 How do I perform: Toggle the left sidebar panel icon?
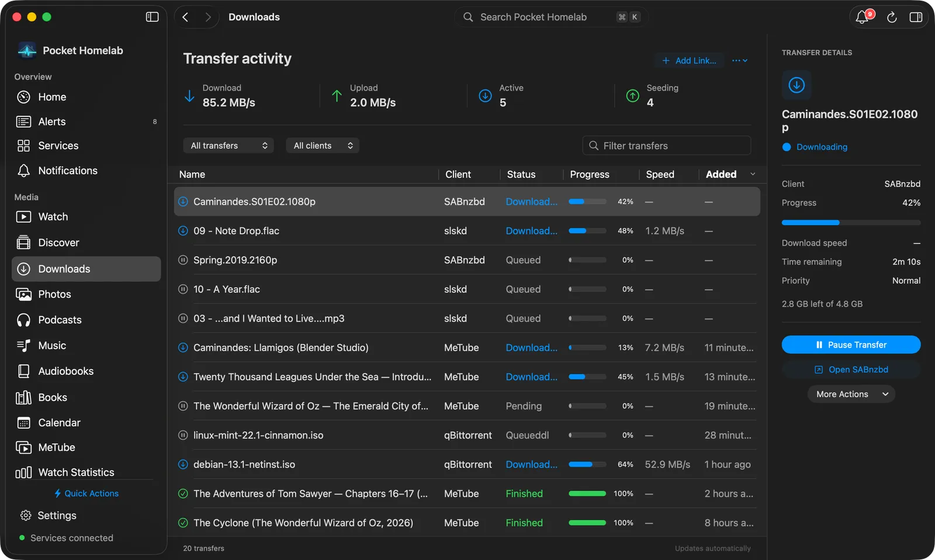point(152,17)
